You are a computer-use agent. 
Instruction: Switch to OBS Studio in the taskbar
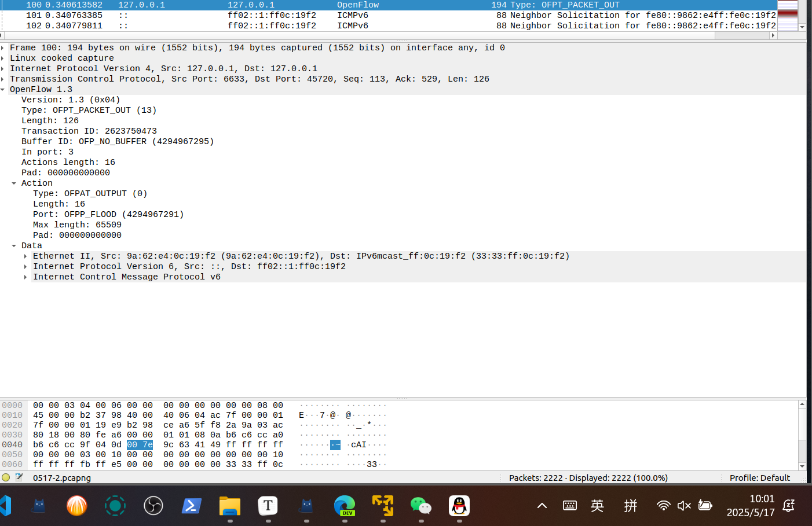pyautogui.click(x=153, y=506)
